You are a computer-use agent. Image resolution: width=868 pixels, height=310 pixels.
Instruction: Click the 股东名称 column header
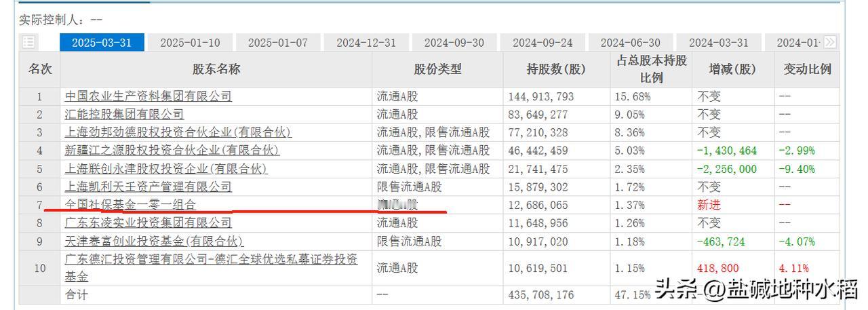(x=216, y=69)
